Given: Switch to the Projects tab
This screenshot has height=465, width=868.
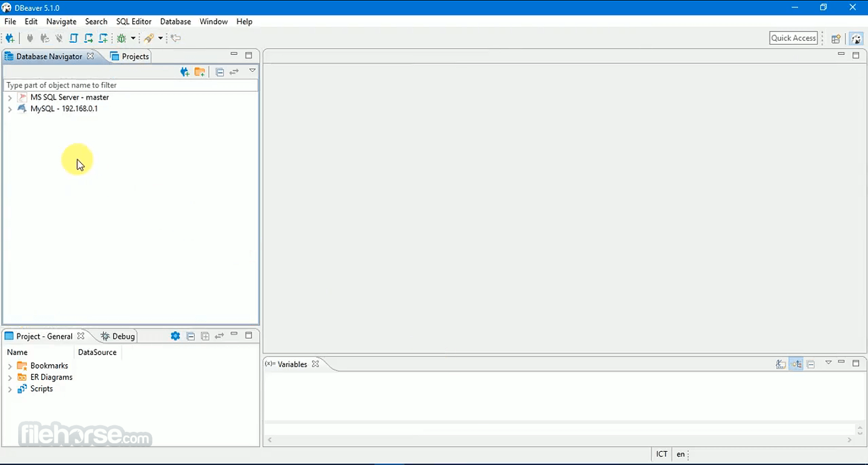Looking at the screenshot, I should (x=130, y=56).
